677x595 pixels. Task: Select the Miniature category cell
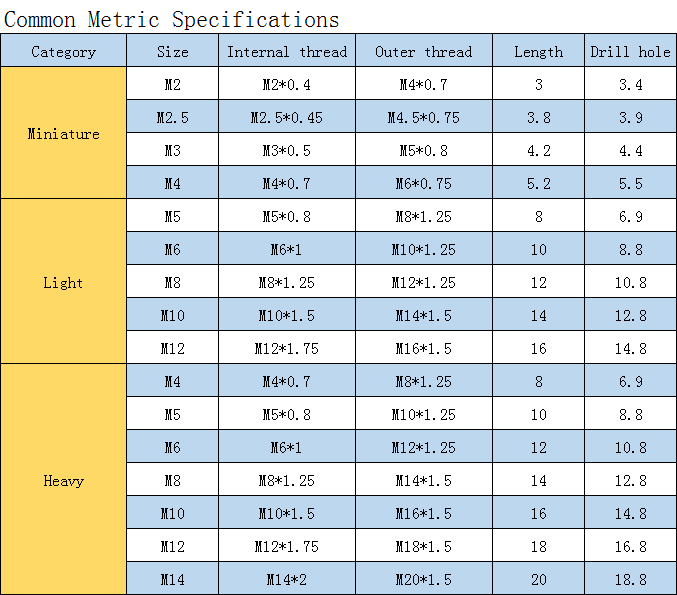click(x=63, y=133)
